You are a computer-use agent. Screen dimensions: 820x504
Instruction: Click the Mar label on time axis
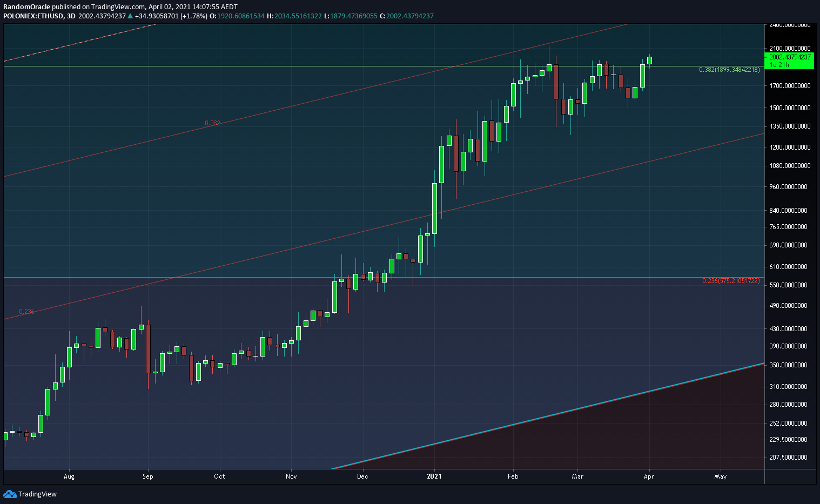tap(577, 476)
